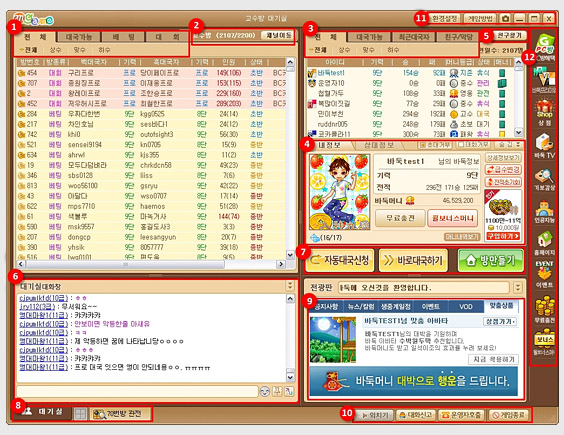Click room list scrollbar down arrow
564x435 pixels.
(x=290, y=254)
